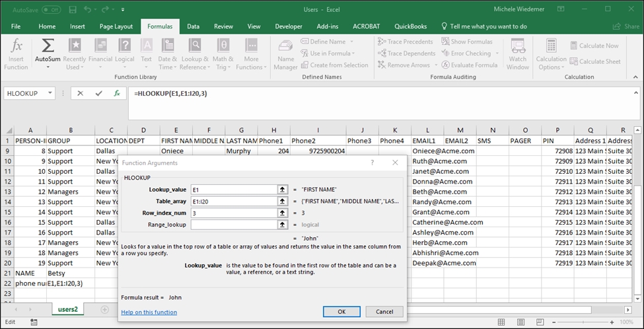
Task: Select the users2 sheet tab
Action: (68, 309)
